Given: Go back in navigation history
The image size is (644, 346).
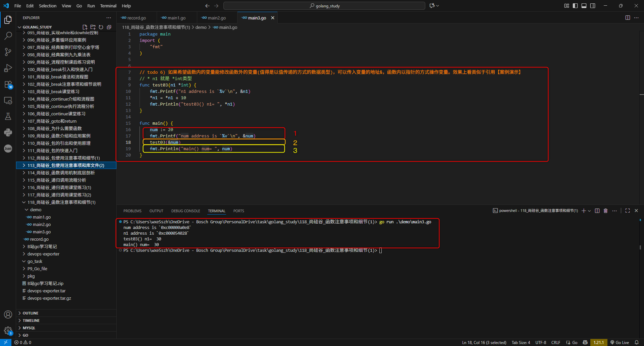Looking at the screenshot, I should [207, 6].
